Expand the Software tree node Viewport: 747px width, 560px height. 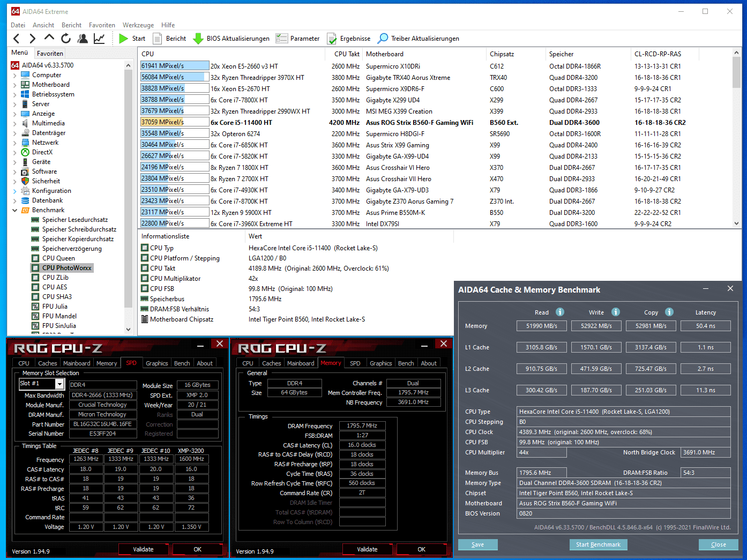(x=14, y=172)
